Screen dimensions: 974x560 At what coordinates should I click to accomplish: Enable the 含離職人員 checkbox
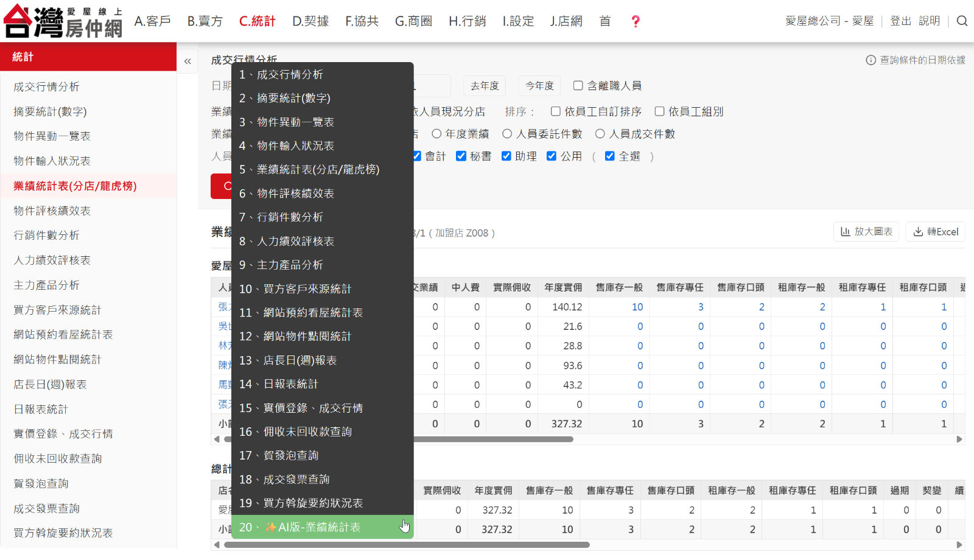578,86
